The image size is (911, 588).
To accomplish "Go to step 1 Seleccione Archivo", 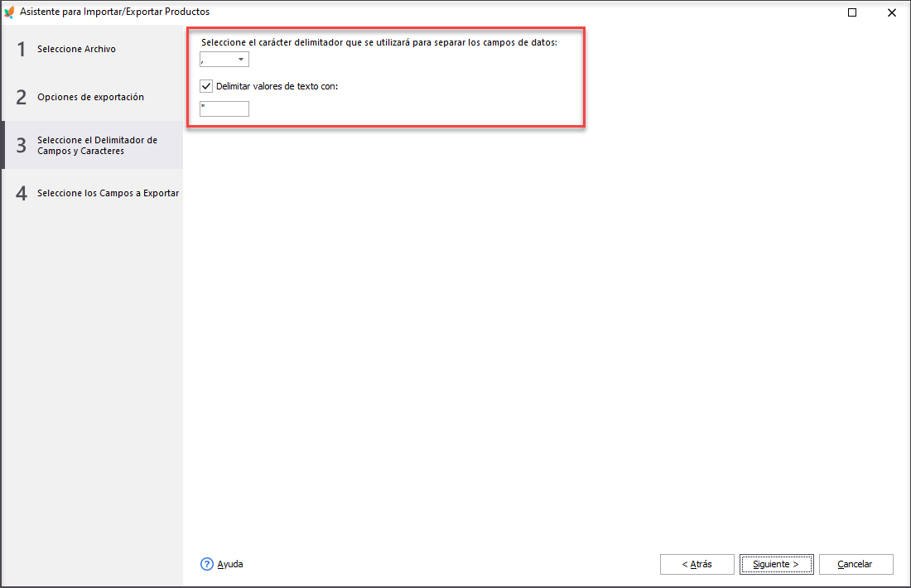I will 93,49.
